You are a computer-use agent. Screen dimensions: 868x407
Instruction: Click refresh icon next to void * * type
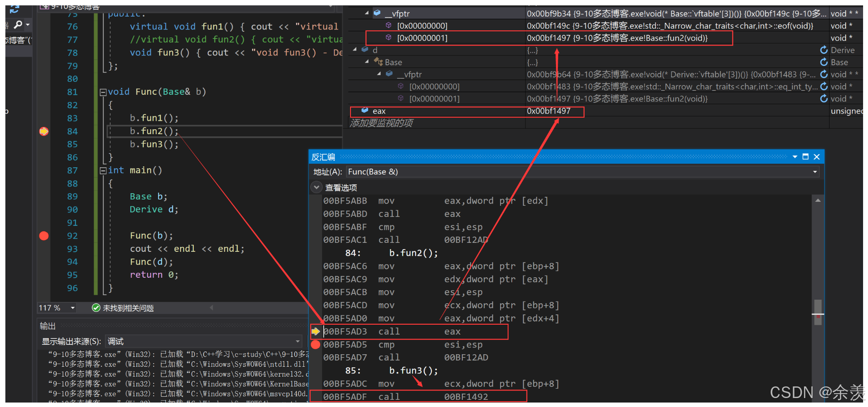[x=824, y=74]
